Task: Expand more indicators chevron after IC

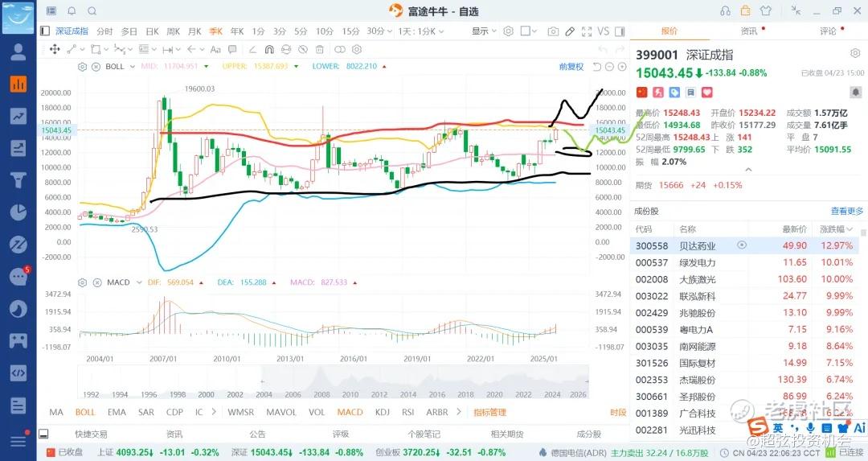Action: [214, 412]
